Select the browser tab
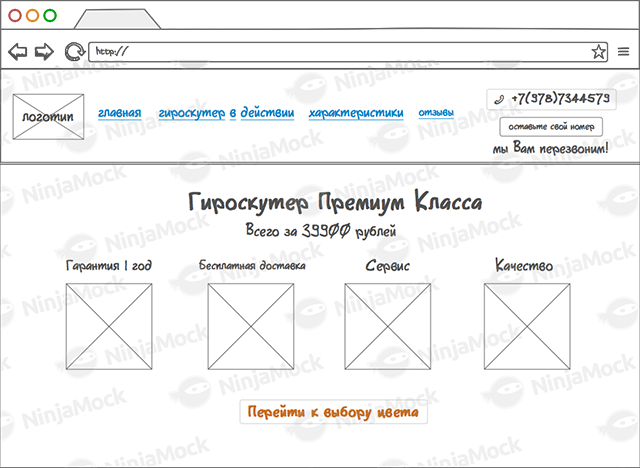 (118, 19)
